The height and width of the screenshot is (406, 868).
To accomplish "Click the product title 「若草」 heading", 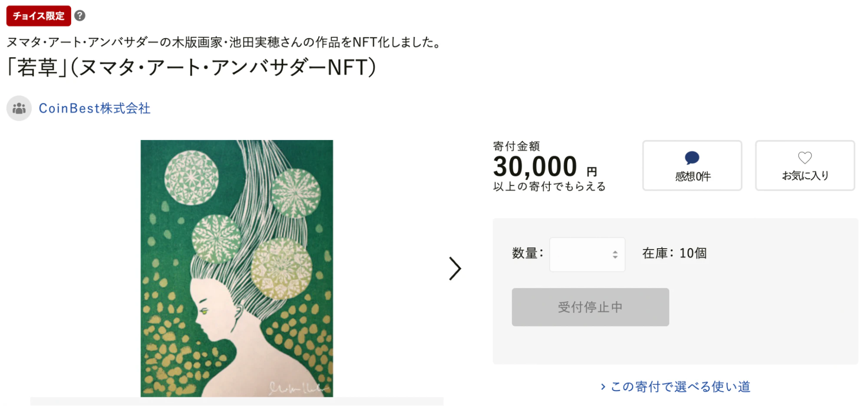I will click(x=191, y=67).
